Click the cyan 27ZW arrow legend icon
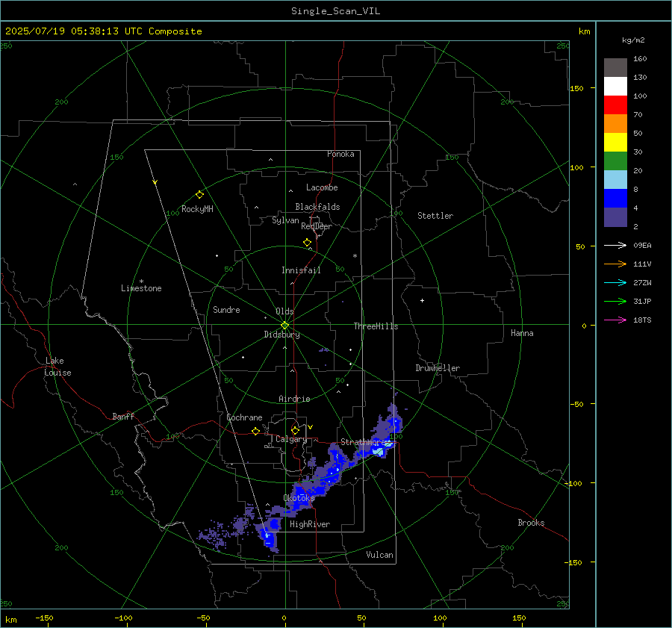 point(615,282)
